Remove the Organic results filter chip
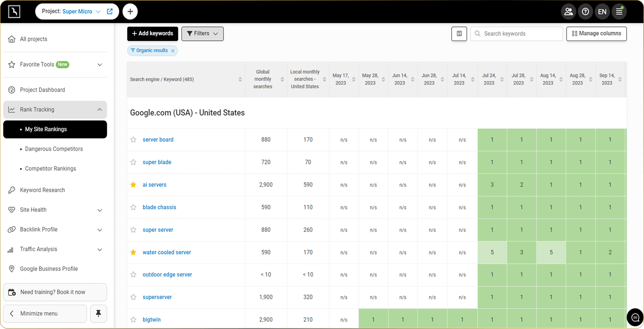This screenshot has width=644, height=329. pos(173,51)
